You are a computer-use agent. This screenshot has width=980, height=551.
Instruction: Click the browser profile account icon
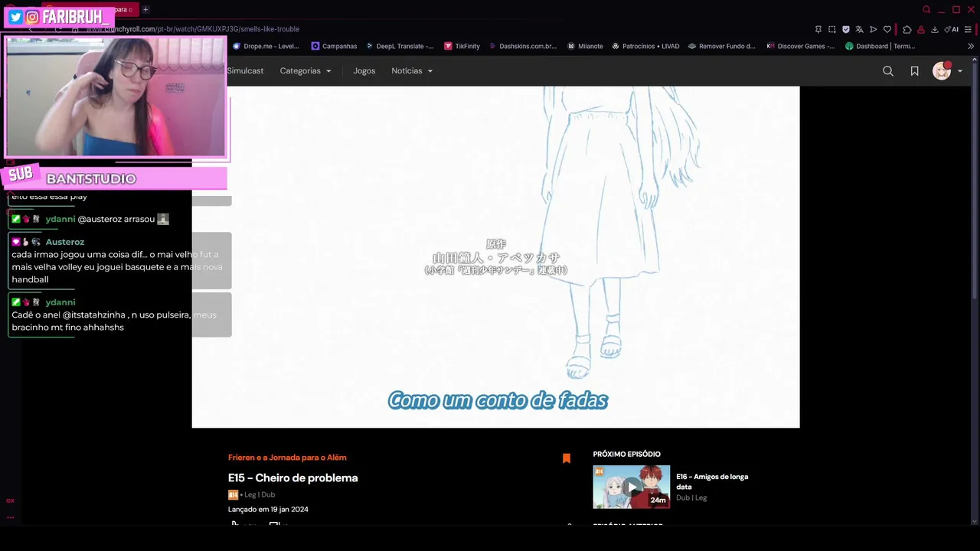(x=921, y=29)
